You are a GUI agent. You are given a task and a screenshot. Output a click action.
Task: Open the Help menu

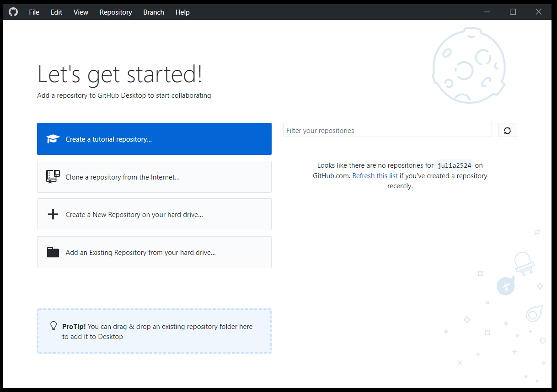[x=182, y=12]
